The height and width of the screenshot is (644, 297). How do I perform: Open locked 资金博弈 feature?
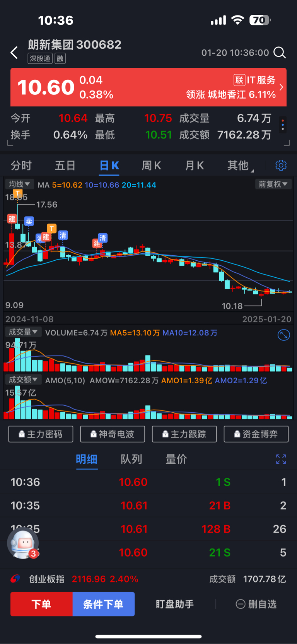tap(256, 434)
